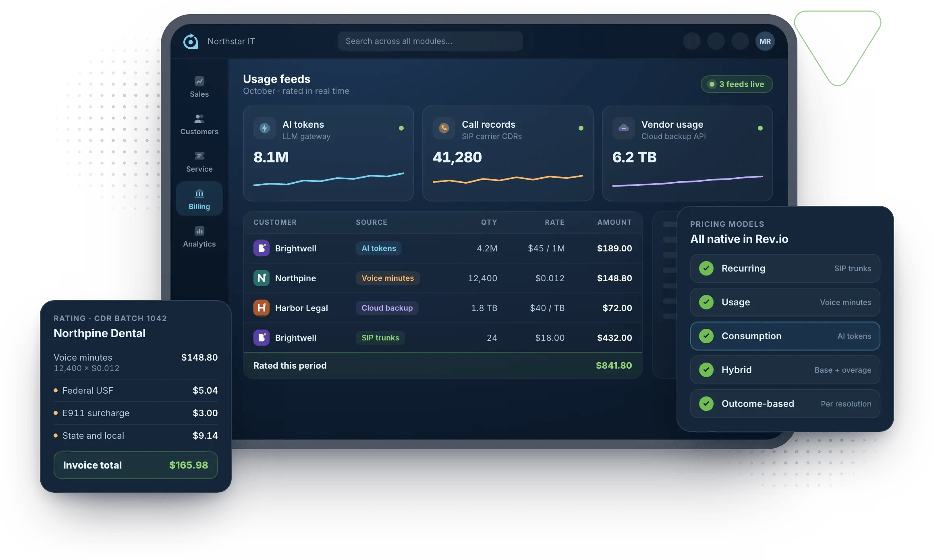Viewport: 934px width, 560px height.
Task: Click the Northpine Dental invoice title
Action: click(x=100, y=333)
